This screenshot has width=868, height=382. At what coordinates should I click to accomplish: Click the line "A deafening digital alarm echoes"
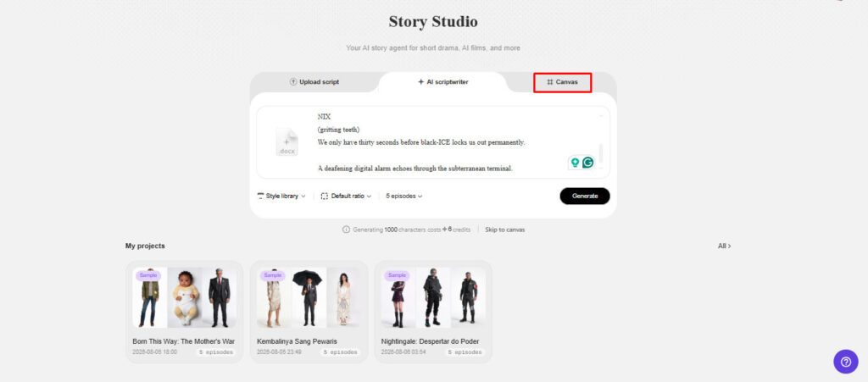point(415,168)
